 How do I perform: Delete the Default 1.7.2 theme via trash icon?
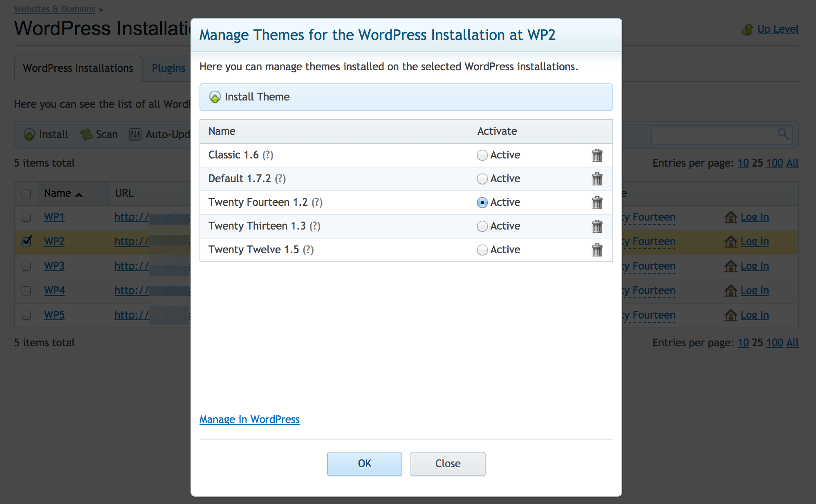coord(597,179)
